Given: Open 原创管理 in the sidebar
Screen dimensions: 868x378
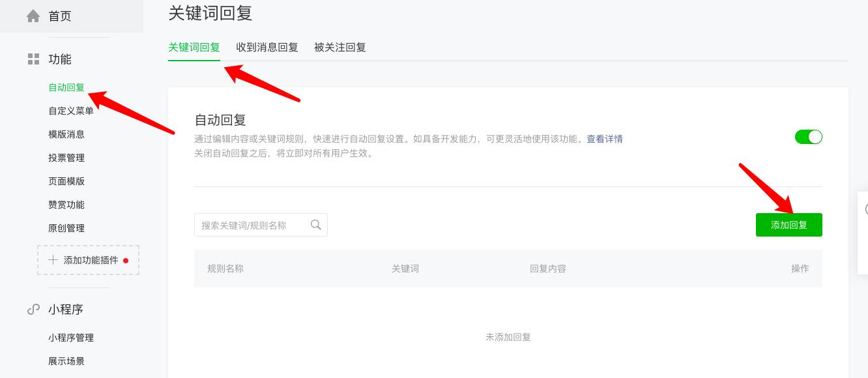Looking at the screenshot, I should pos(66,228).
